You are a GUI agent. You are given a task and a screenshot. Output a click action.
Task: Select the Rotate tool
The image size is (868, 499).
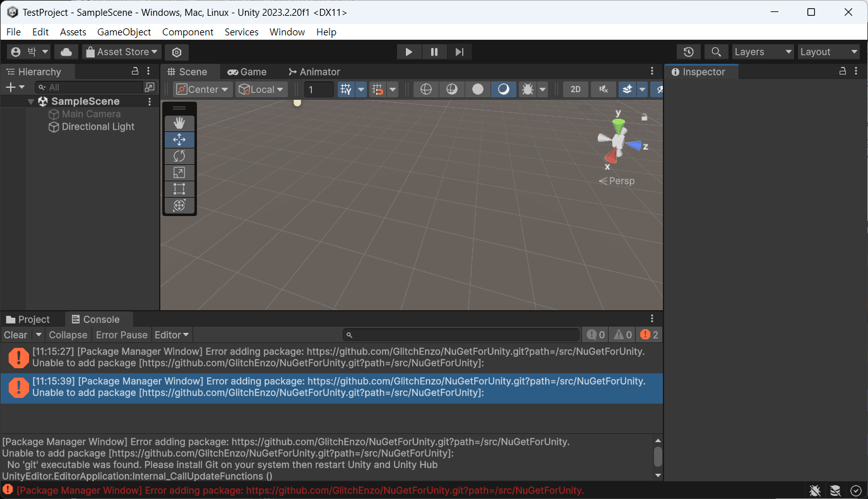coord(179,156)
